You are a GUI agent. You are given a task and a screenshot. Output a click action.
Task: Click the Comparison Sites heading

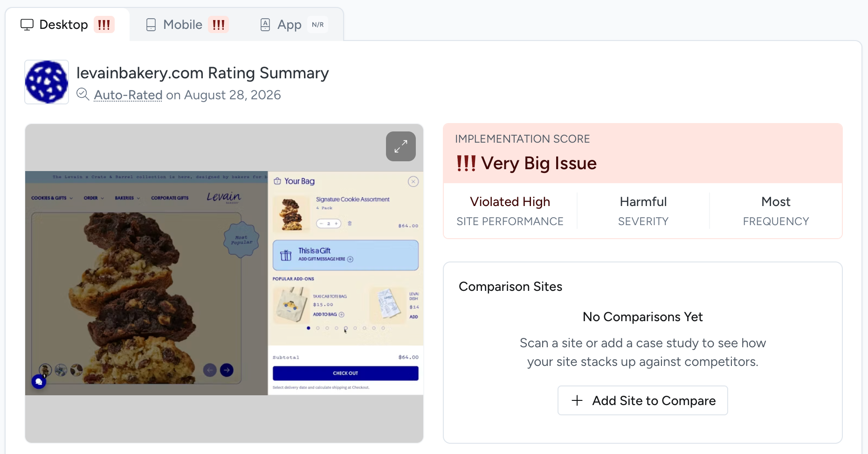(510, 287)
